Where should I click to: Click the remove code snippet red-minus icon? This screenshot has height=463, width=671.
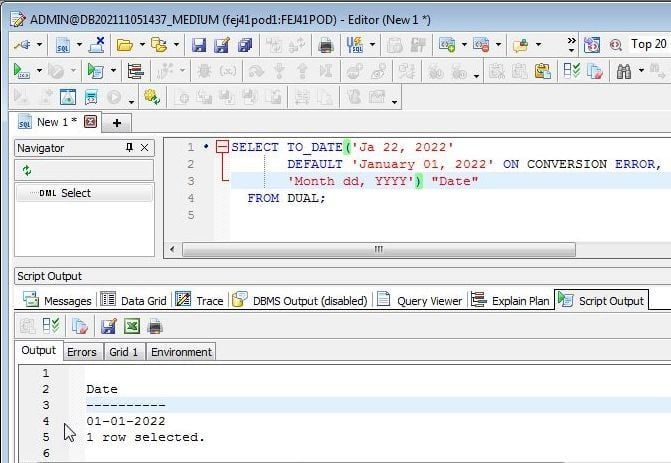481,45
